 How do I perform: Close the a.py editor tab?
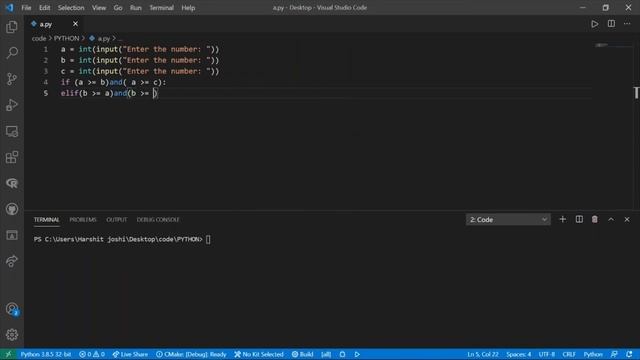tap(75, 24)
